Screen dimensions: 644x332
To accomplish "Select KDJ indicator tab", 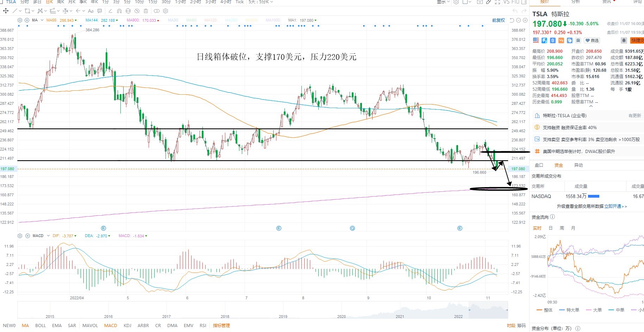I will point(127,325).
